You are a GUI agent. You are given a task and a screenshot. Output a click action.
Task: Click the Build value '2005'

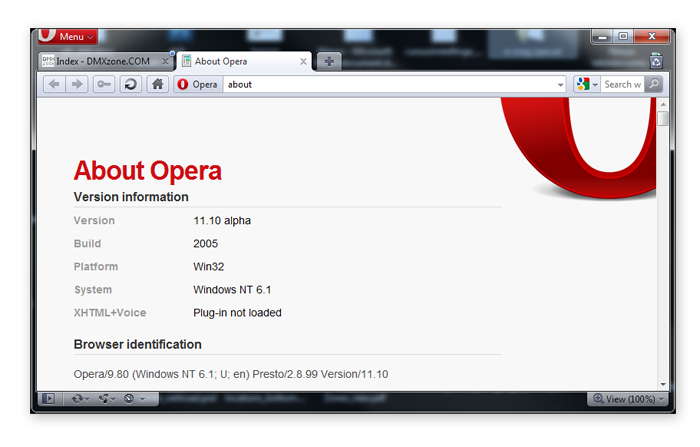[x=205, y=244]
